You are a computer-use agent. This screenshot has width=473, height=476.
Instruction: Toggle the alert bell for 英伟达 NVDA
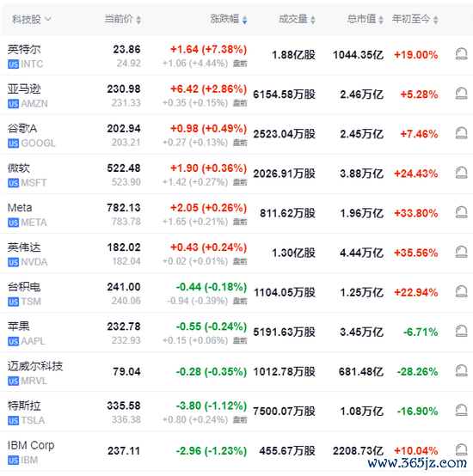click(461, 252)
